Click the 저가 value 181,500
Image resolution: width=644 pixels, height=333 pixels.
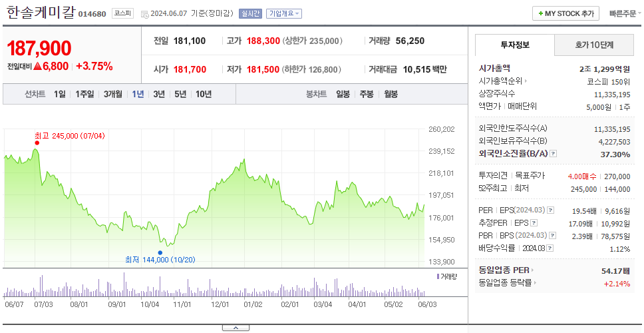pos(263,69)
